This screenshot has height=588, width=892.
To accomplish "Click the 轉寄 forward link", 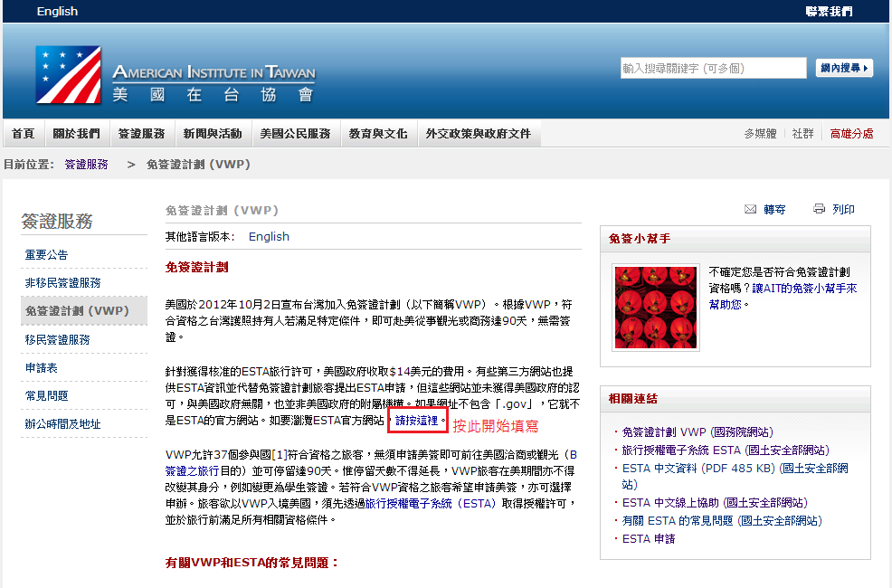I will pos(774,209).
